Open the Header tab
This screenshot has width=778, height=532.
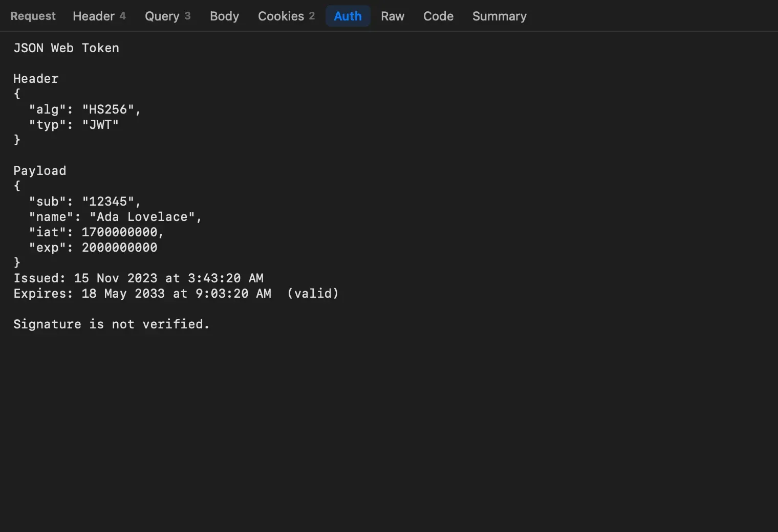pos(99,16)
